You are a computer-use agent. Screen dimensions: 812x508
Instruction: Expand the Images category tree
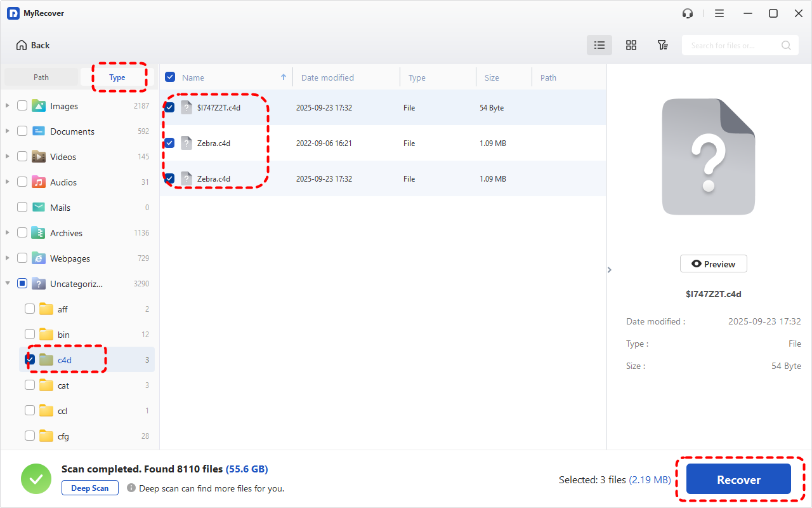(8, 106)
